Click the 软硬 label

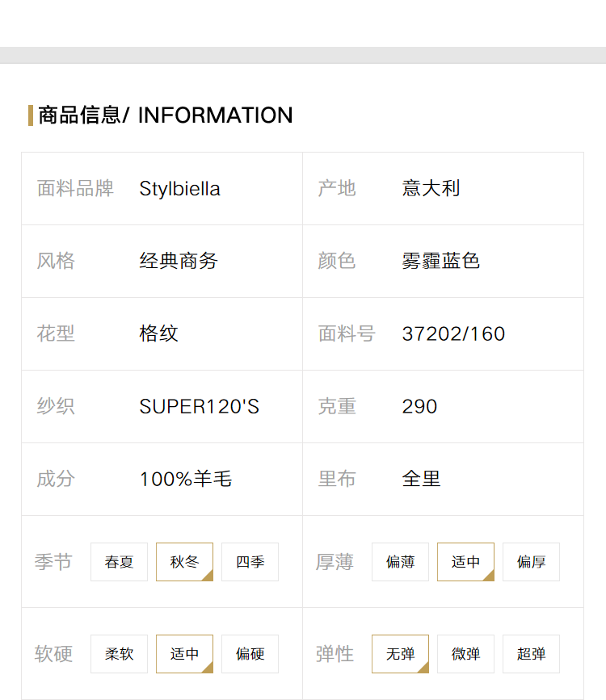(53, 654)
